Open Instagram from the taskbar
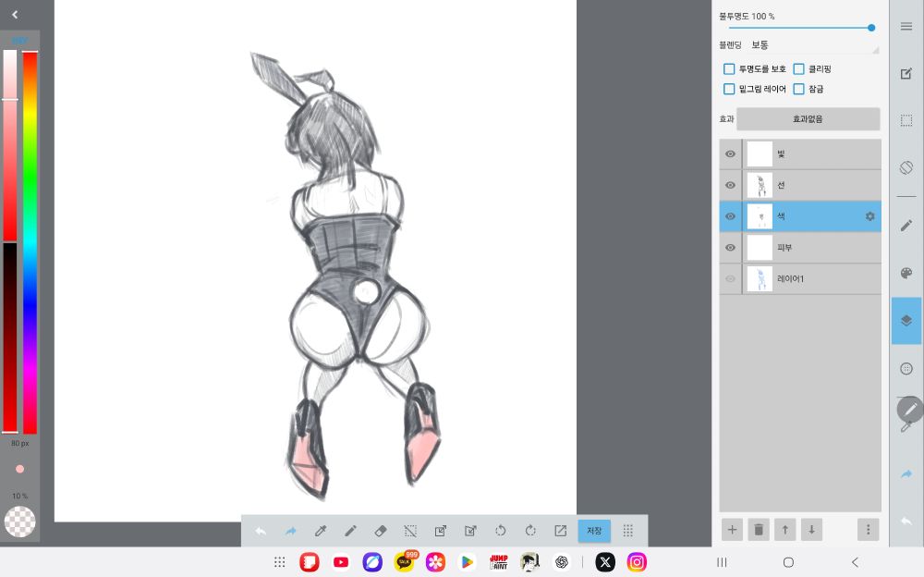This screenshot has width=924, height=577. (x=637, y=562)
